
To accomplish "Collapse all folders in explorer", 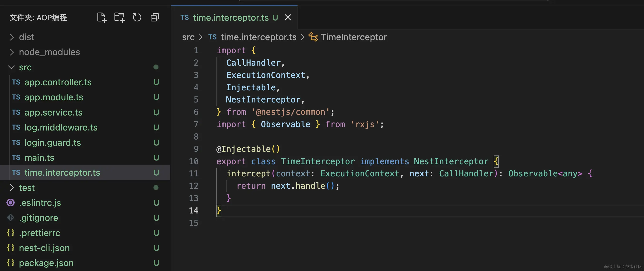I will point(155,18).
